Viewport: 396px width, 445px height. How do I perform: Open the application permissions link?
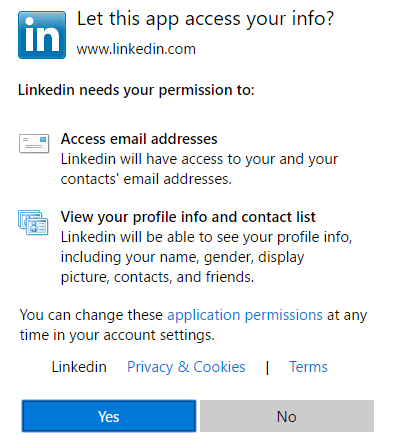coord(245,315)
